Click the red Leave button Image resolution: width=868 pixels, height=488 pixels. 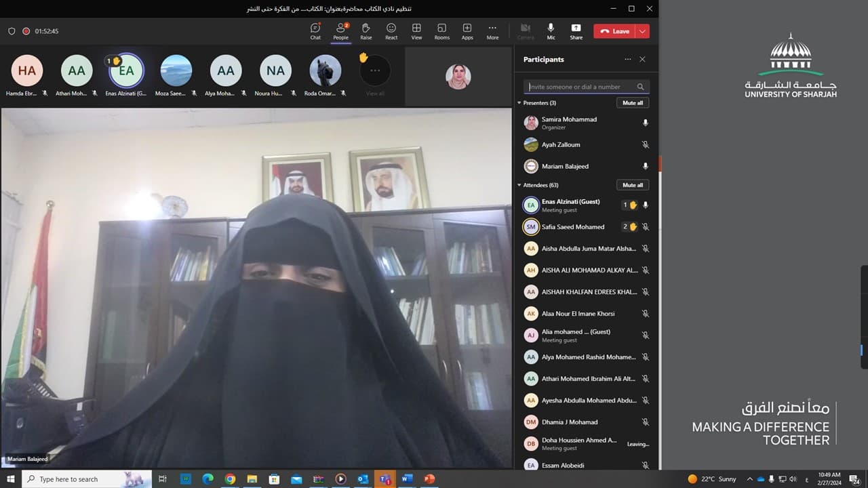(614, 31)
